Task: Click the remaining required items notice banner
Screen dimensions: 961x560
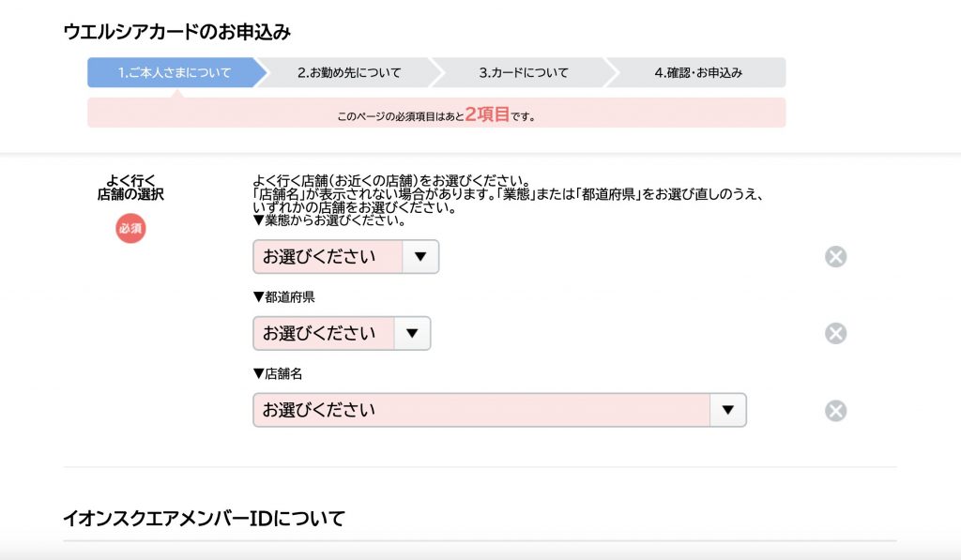Action: pyautogui.click(x=436, y=113)
